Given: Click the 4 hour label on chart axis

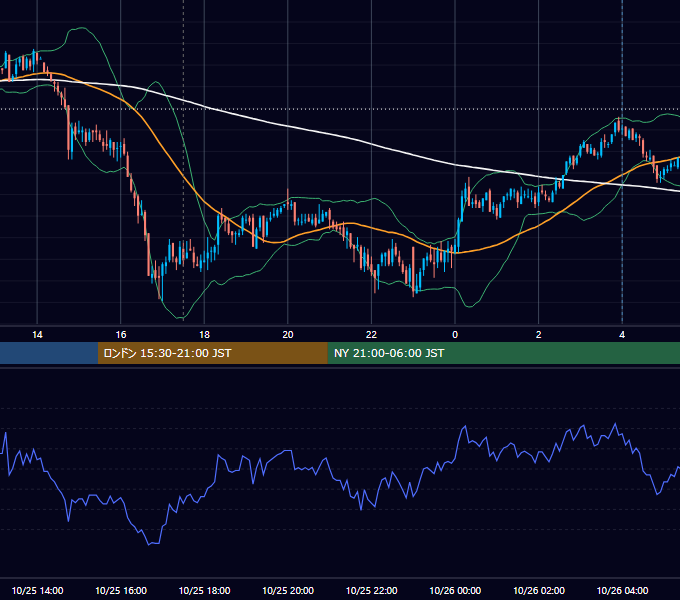Looking at the screenshot, I should click(622, 335).
